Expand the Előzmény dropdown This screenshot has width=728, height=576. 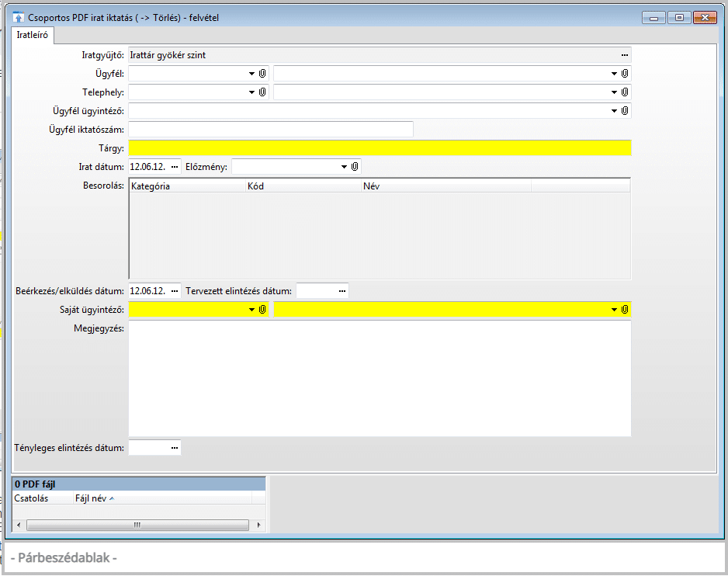344,167
